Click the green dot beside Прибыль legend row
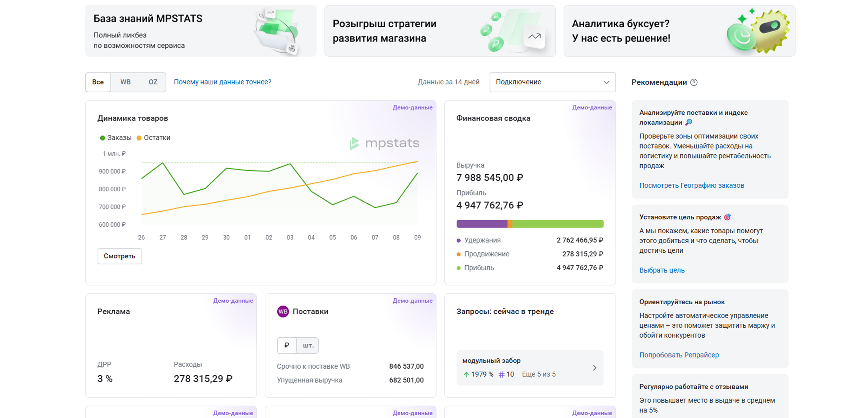868x418 pixels. pos(458,268)
